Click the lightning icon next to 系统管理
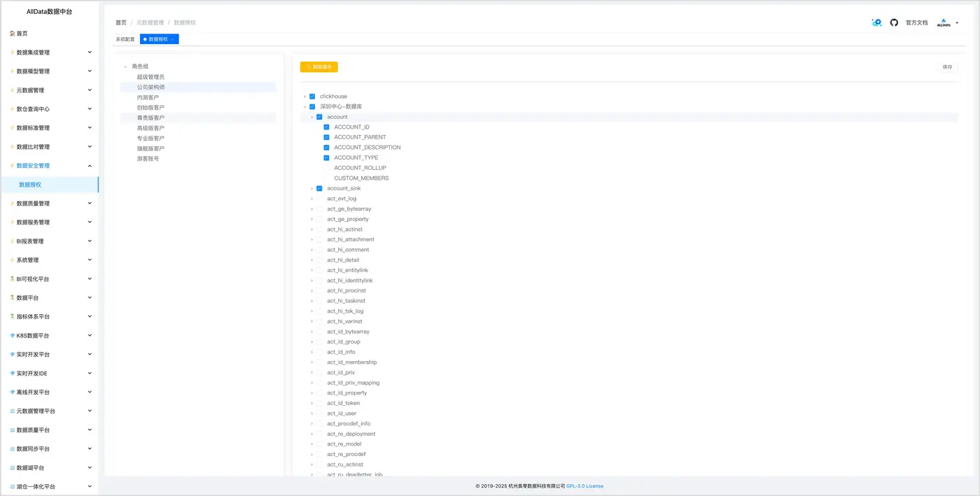Screen dimensions: 980x496 13,260
